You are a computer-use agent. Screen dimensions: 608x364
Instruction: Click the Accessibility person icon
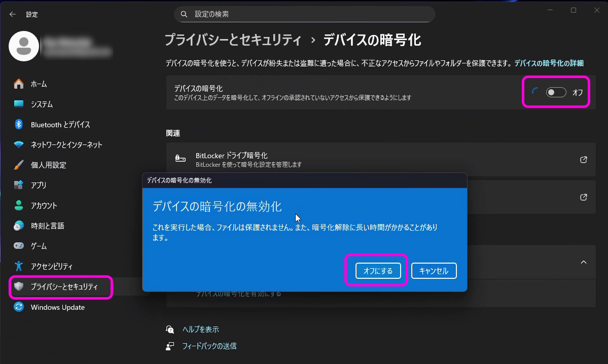click(x=19, y=266)
